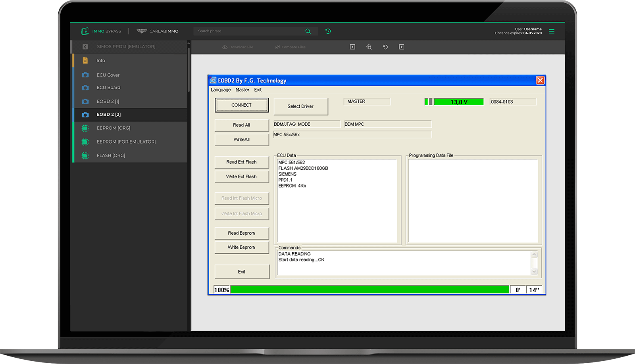Click the Read Ext Flash button
635x364 pixels.
point(242,162)
